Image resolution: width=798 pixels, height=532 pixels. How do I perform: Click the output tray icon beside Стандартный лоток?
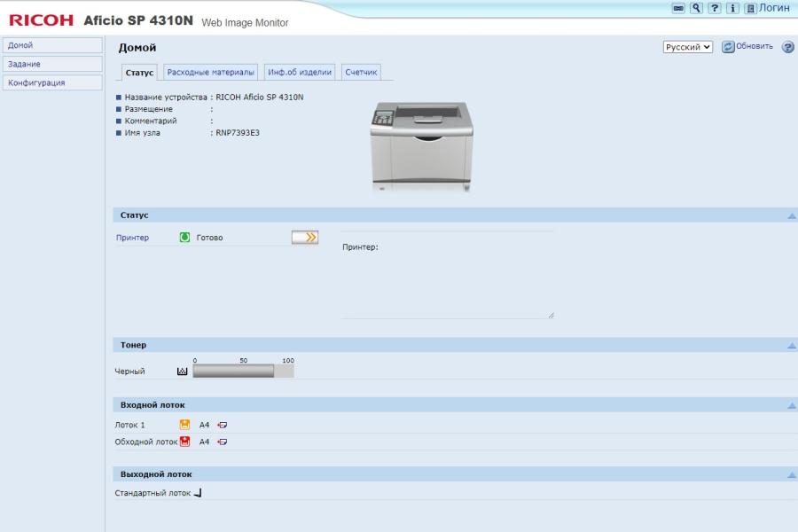[x=198, y=493]
